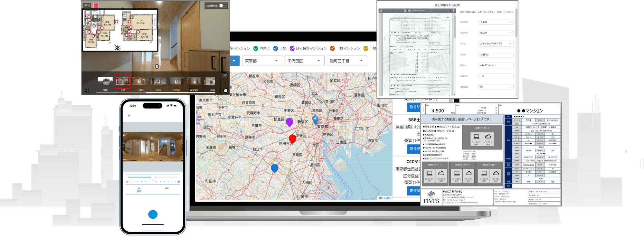Click cloud icon in bottom-middle image panel

coord(469,173)
